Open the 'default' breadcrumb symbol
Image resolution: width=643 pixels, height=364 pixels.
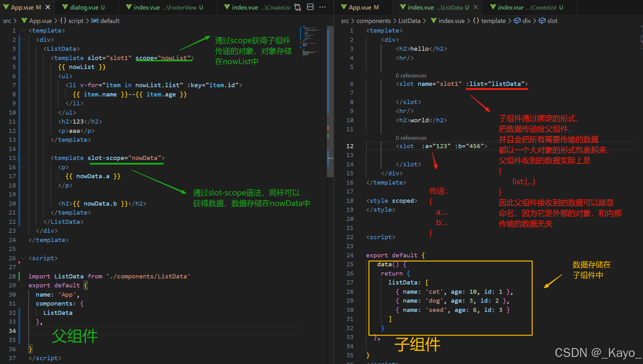(110, 21)
